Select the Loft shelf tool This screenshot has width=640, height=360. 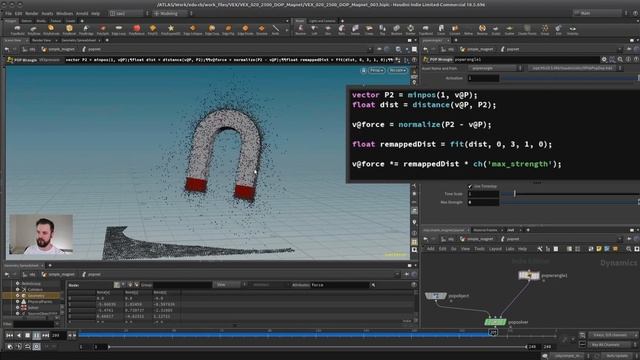click(x=314, y=29)
